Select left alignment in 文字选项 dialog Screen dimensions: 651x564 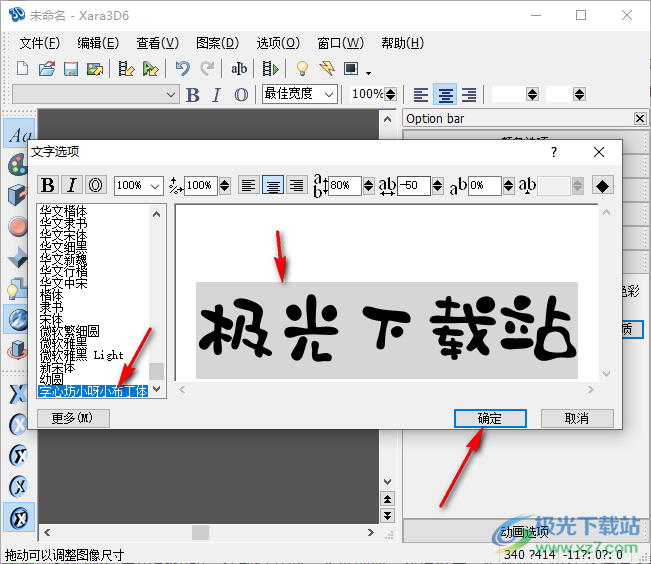pos(249,185)
